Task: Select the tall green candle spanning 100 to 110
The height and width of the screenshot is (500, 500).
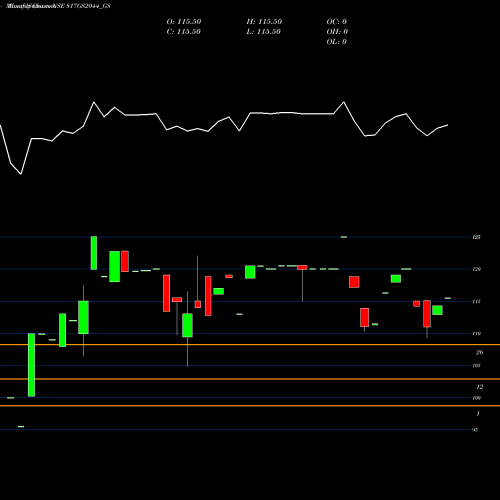Action: click(x=31, y=365)
